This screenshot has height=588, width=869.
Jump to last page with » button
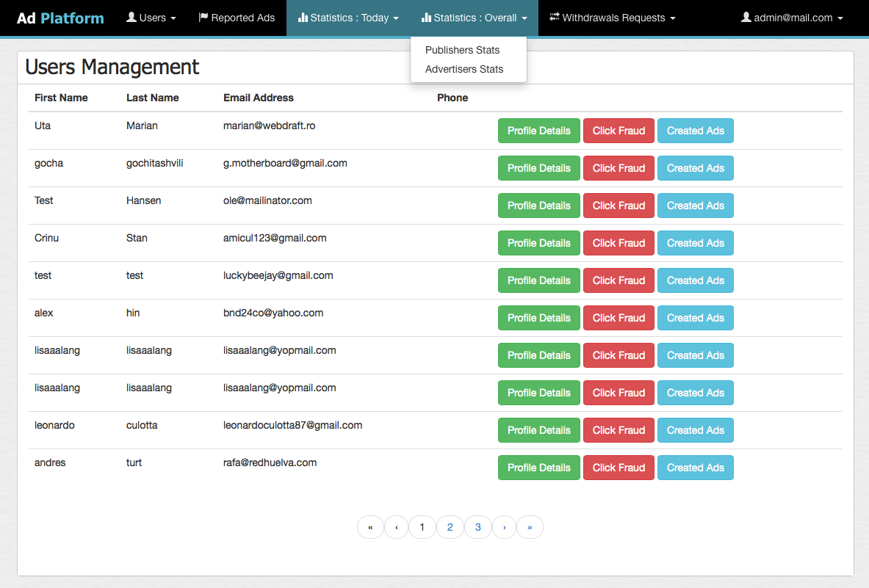(530, 527)
